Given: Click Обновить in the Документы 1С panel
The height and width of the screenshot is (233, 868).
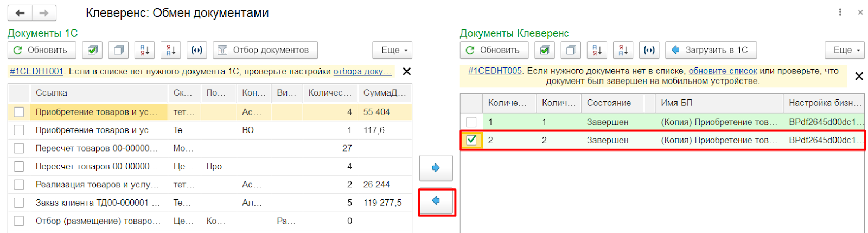Looking at the screenshot, I should pyautogui.click(x=41, y=50).
